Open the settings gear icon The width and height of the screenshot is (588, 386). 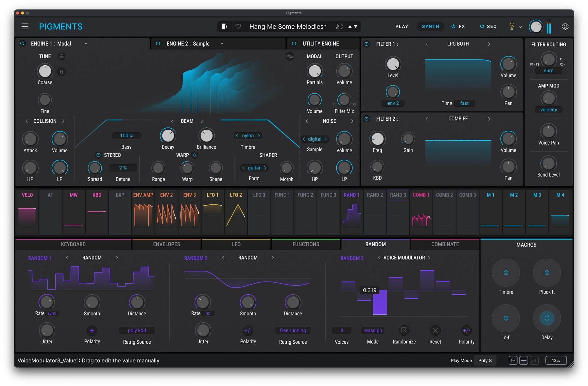click(565, 26)
